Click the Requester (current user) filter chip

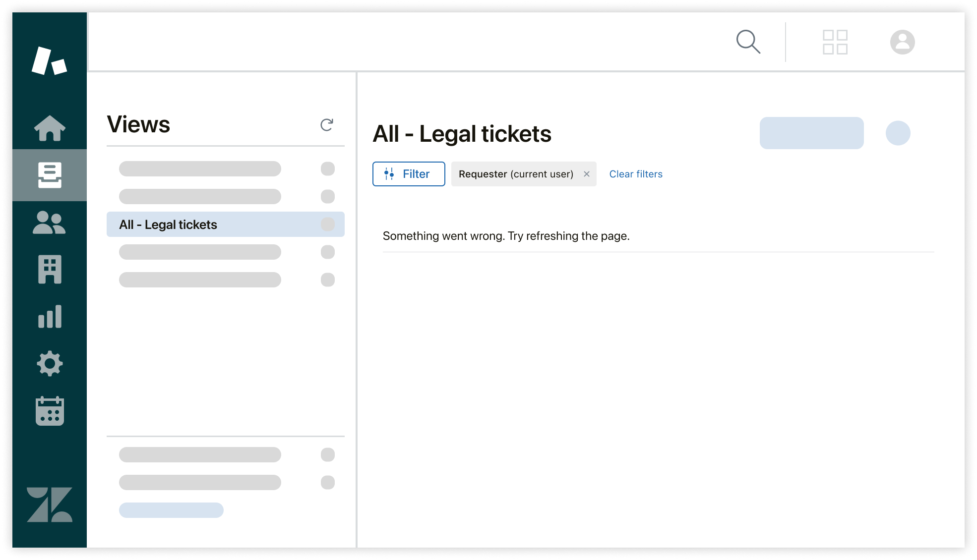[516, 174]
